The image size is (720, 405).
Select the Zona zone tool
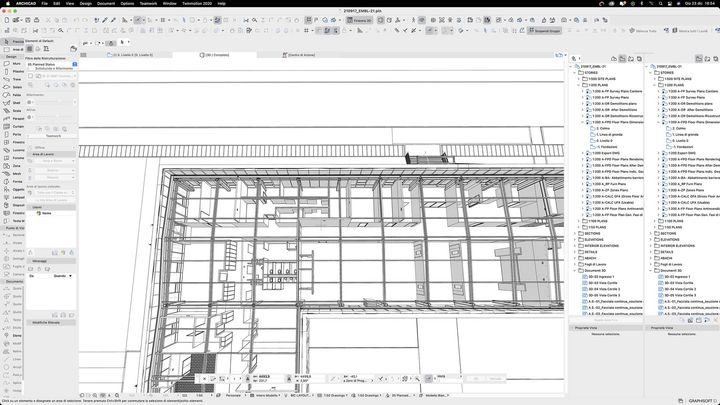tap(12, 166)
